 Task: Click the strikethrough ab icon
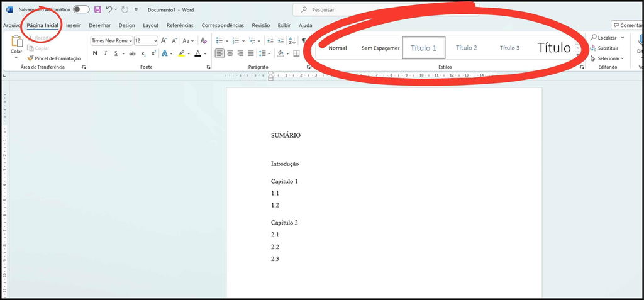click(x=132, y=53)
